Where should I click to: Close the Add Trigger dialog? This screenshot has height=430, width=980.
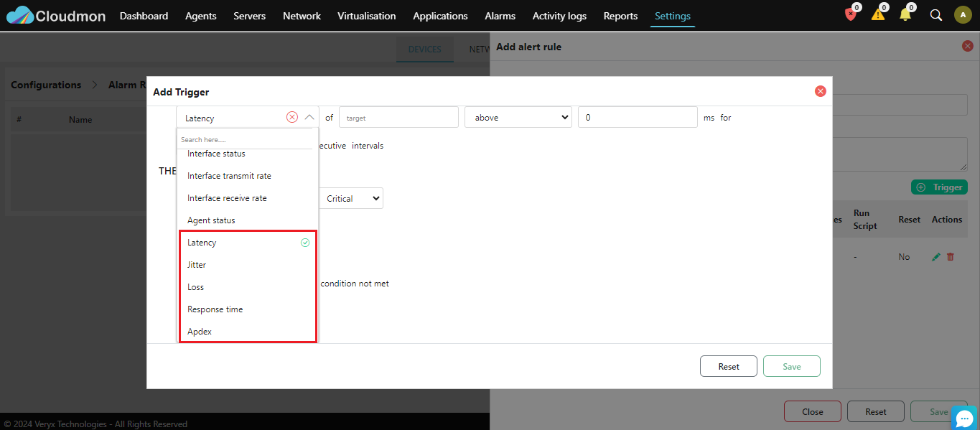821,91
